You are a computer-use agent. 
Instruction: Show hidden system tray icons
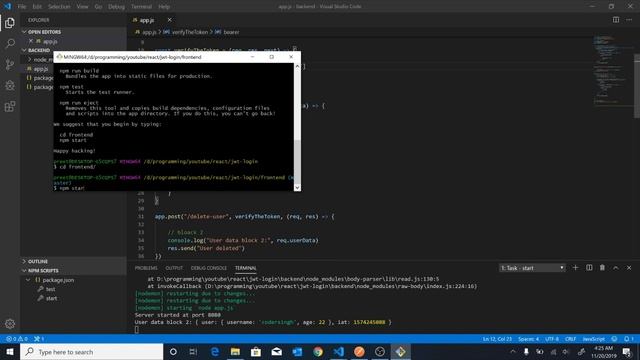point(513,351)
